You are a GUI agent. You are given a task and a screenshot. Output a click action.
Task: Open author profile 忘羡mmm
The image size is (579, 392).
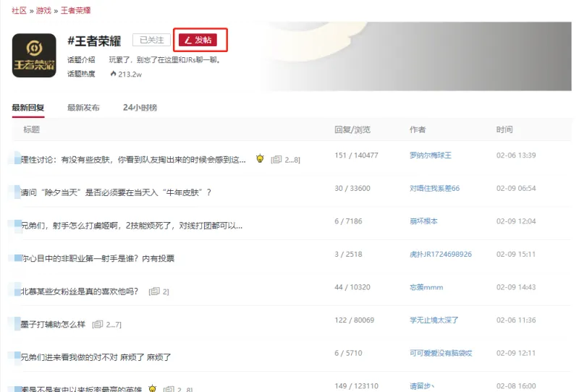(426, 287)
